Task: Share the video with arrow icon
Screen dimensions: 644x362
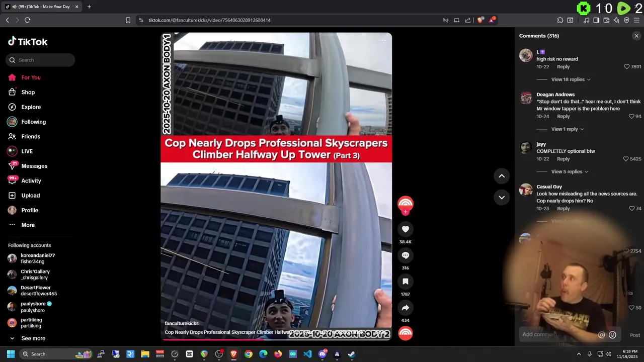Action: 405,308
